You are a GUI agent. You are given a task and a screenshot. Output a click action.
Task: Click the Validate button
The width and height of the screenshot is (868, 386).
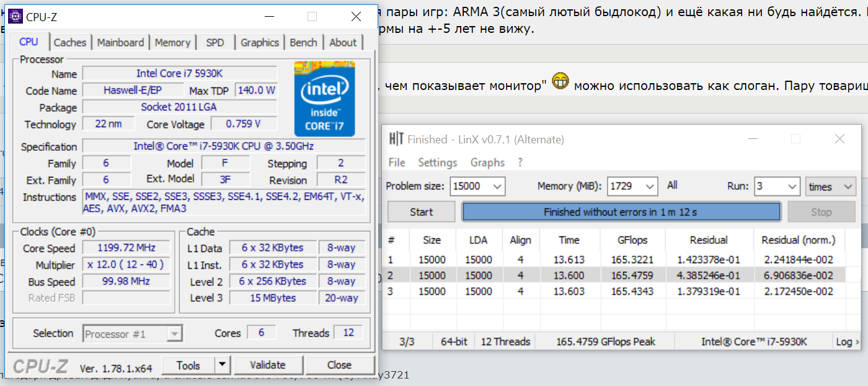(x=268, y=365)
